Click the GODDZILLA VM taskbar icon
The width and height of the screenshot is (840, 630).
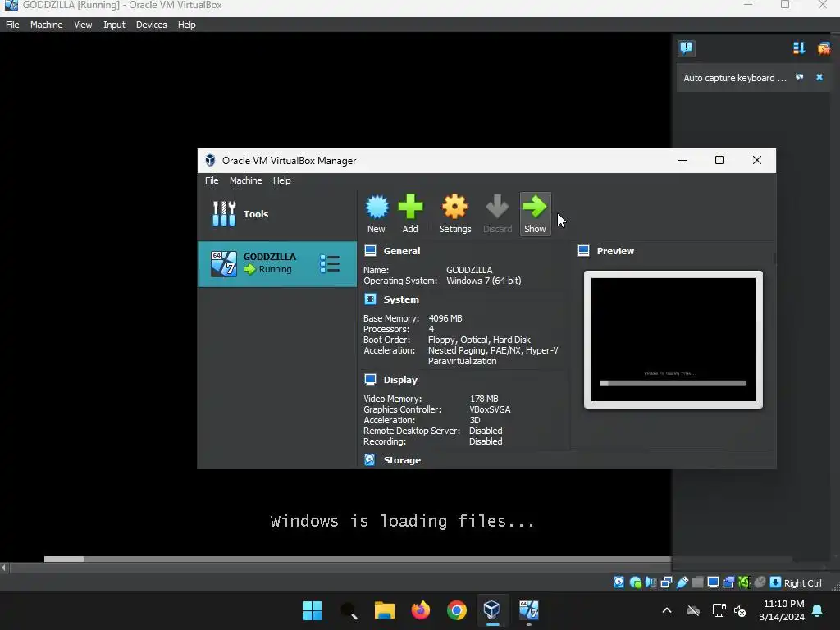pos(529,609)
